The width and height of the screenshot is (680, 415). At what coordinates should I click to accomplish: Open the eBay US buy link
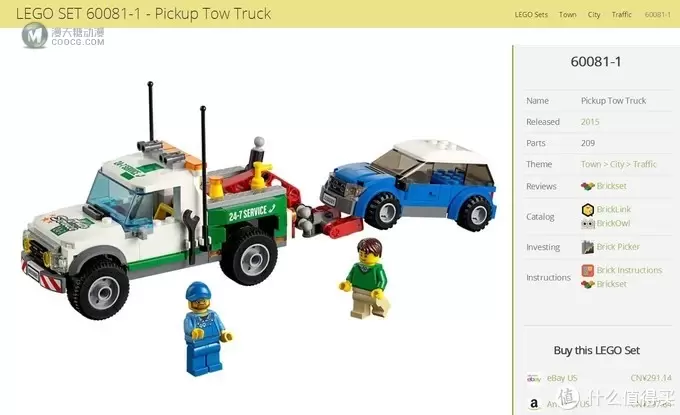(562, 378)
